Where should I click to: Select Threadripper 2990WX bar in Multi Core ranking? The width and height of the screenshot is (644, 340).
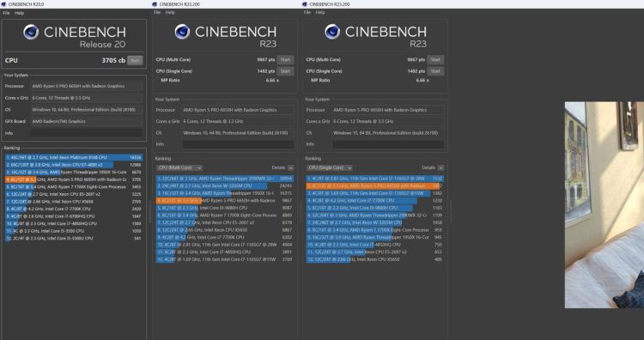coord(225,179)
